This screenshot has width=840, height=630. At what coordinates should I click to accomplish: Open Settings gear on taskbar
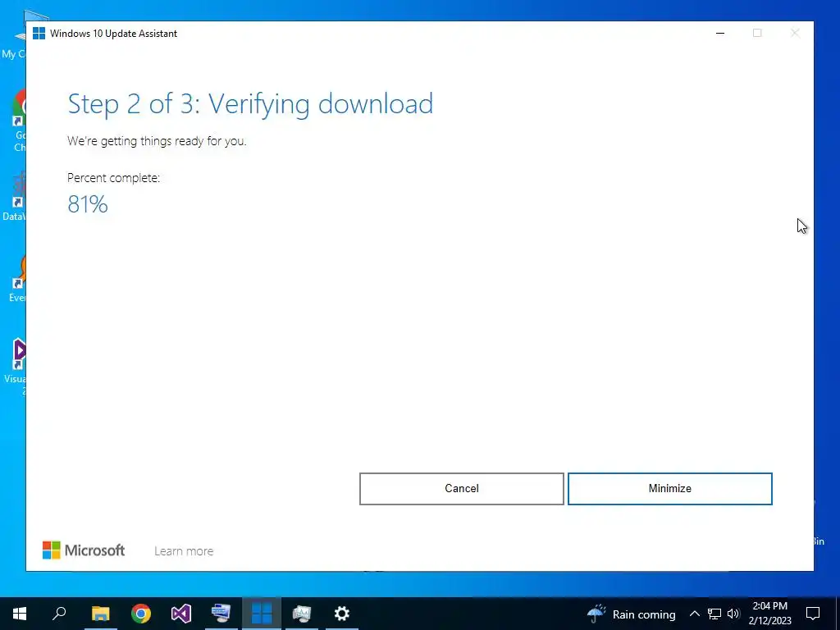click(x=342, y=614)
